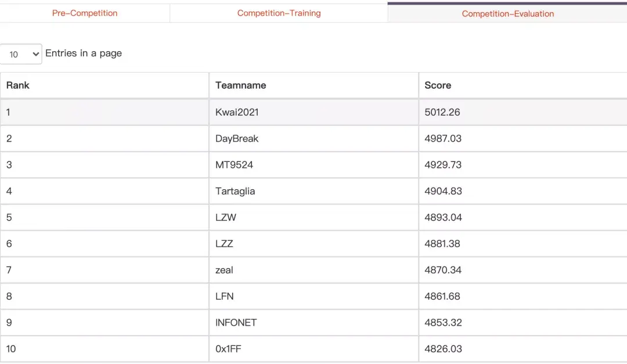The width and height of the screenshot is (627, 364).
Task: Select the INFONET team name
Action: click(x=236, y=323)
